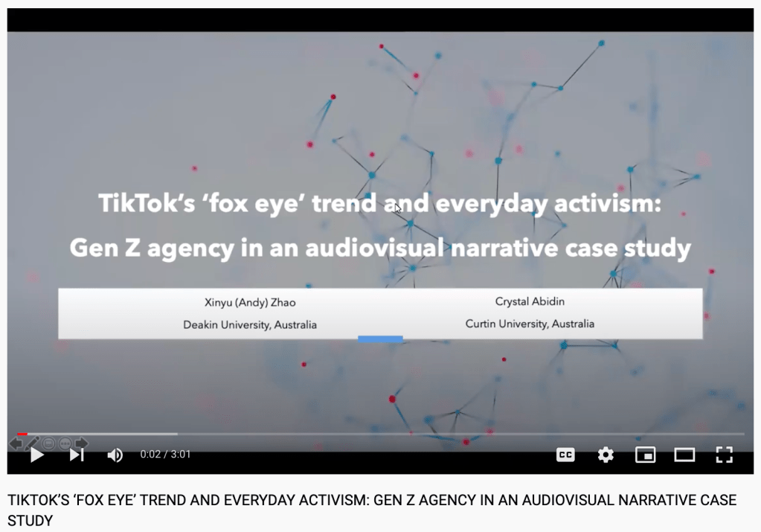Click the Crystal Abidin author name

click(x=530, y=301)
